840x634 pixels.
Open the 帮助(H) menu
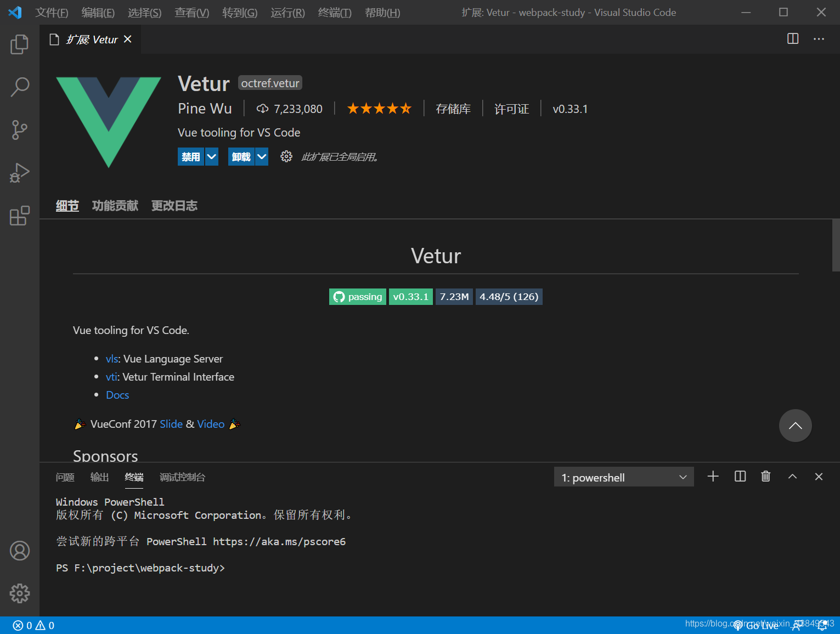[x=382, y=12]
